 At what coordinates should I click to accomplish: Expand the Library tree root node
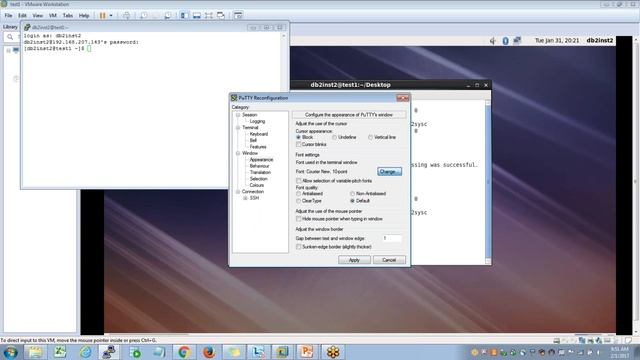tap(8, 51)
